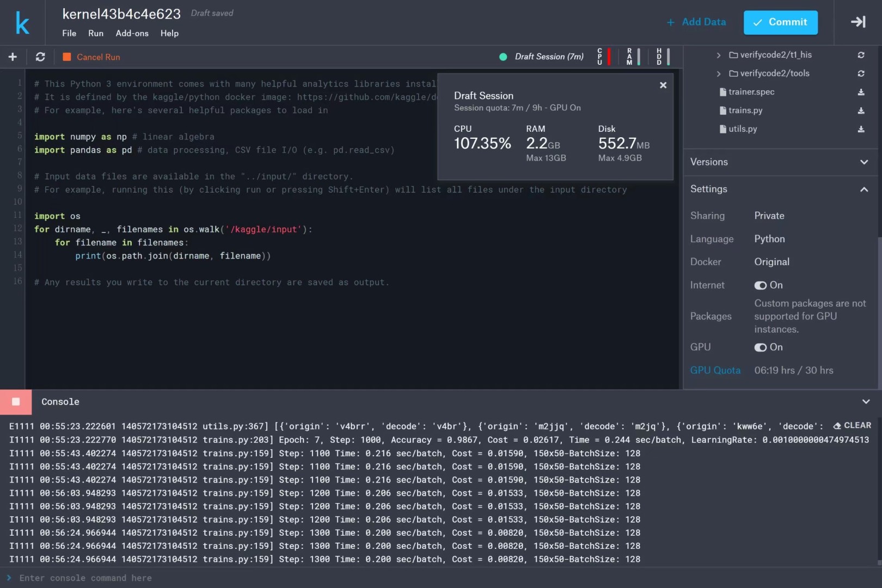Refresh the verifycode2/tools dataset
Image resolution: width=882 pixels, height=588 pixels.
point(861,73)
